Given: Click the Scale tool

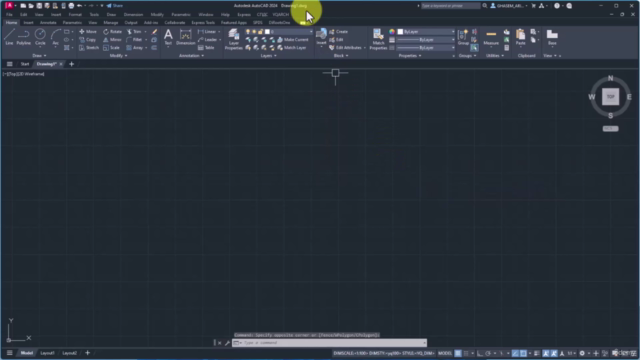Looking at the screenshot, I should [111, 48].
